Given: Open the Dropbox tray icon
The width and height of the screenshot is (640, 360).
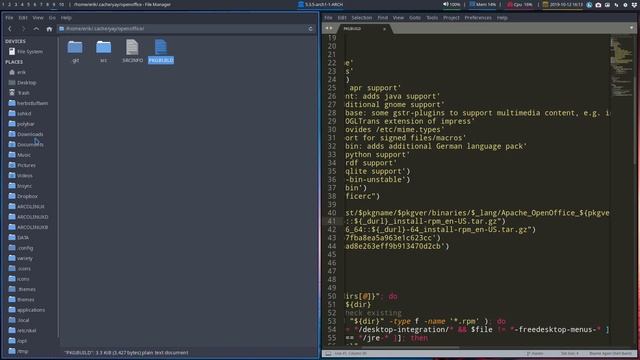Looking at the screenshot, I should tap(634, 5).
